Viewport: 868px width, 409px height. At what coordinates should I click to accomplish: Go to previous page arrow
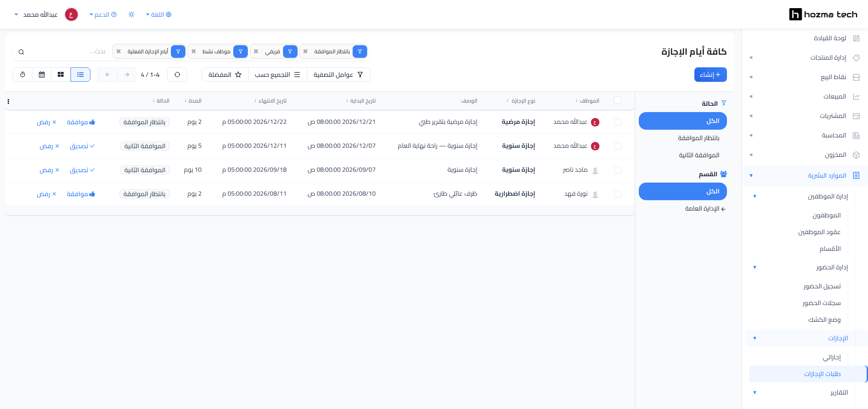pyautogui.click(x=108, y=75)
